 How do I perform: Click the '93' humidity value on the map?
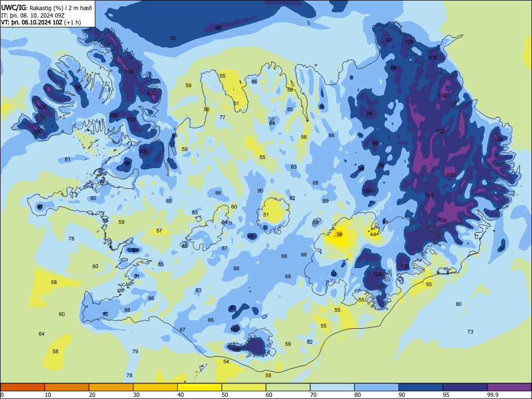pyautogui.click(x=334, y=275)
